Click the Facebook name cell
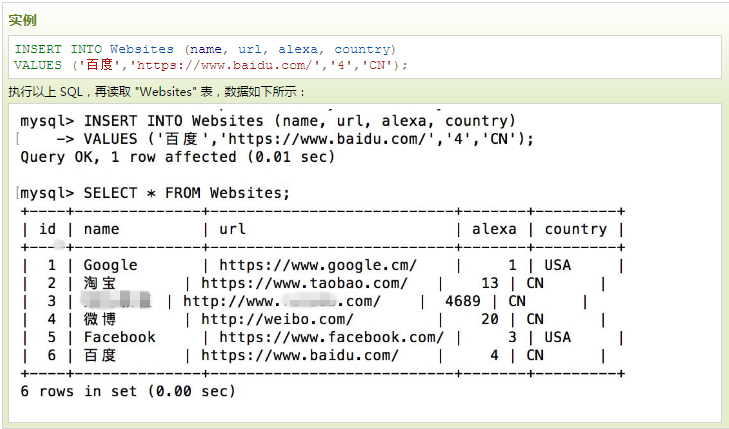729x429 pixels. click(x=119, y=337)
